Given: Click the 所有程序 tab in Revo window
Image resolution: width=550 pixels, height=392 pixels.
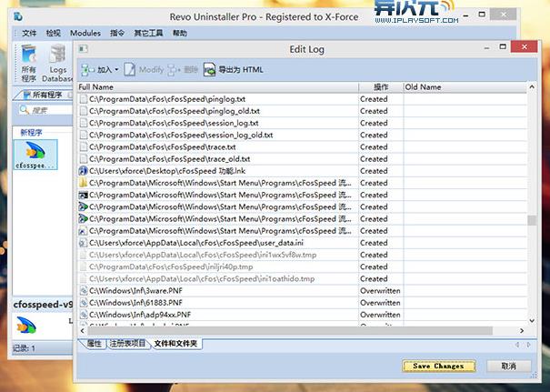Looking at the screenshot, I should [46, 95].
